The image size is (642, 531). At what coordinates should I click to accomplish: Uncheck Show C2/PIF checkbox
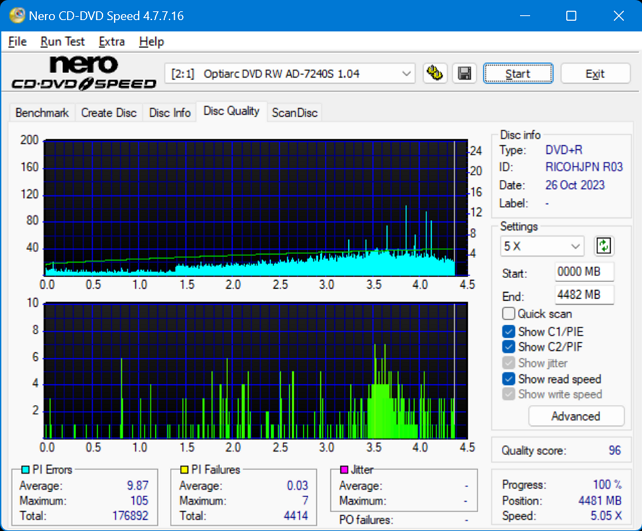tap(508, 347)
